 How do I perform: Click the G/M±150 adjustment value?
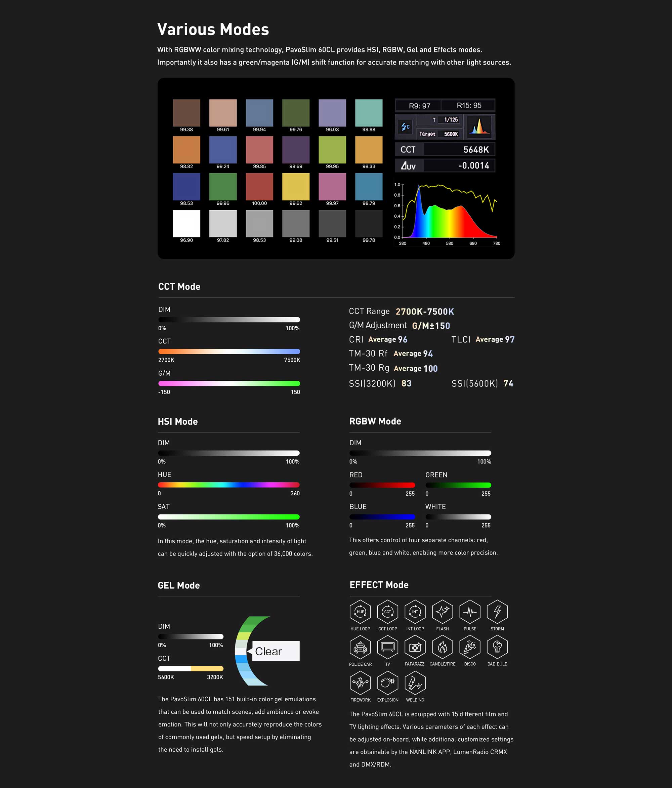(431, 326)
